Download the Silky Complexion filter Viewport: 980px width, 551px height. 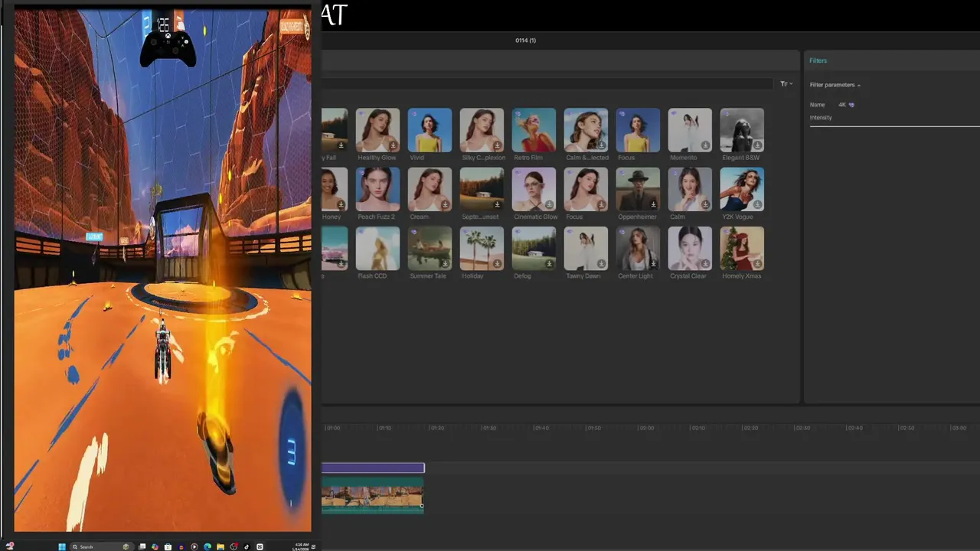497,145
